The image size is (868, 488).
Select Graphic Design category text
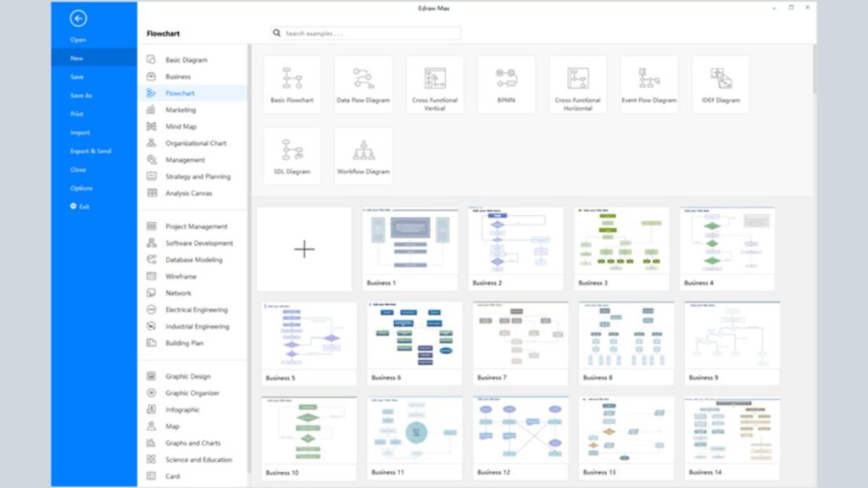187,376
